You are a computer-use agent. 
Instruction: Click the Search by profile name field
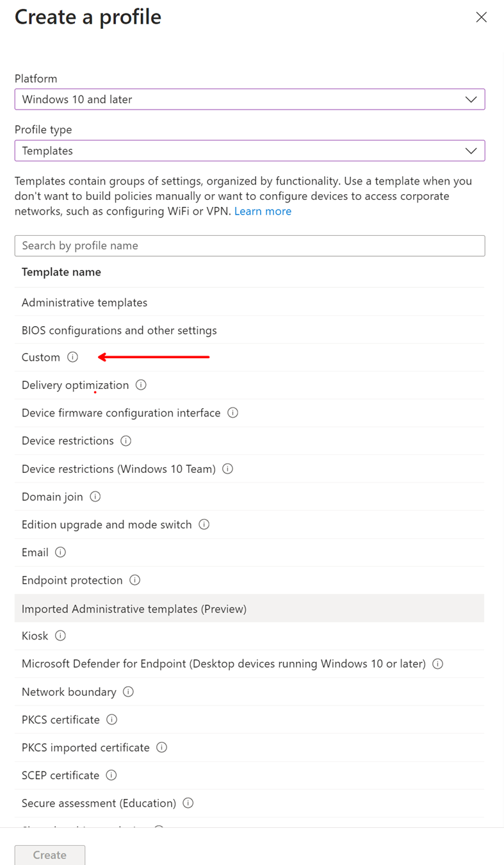point(249,245)
